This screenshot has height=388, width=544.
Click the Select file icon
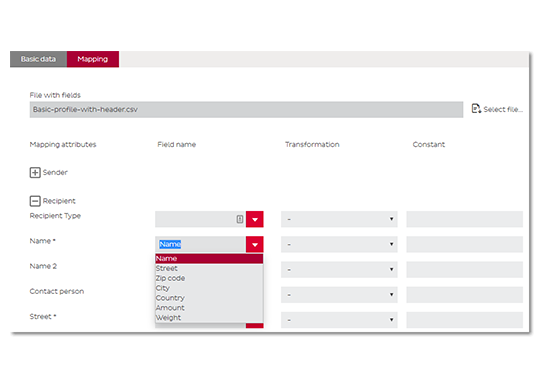(x=476, y=109)
